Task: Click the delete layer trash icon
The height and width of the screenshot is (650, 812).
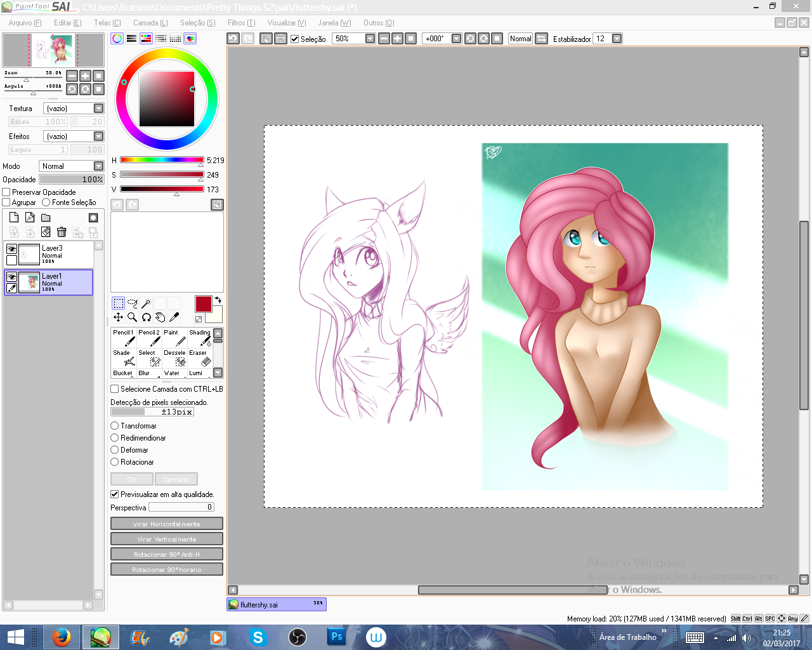Action: pyautogui.click(x=62, y=232)
